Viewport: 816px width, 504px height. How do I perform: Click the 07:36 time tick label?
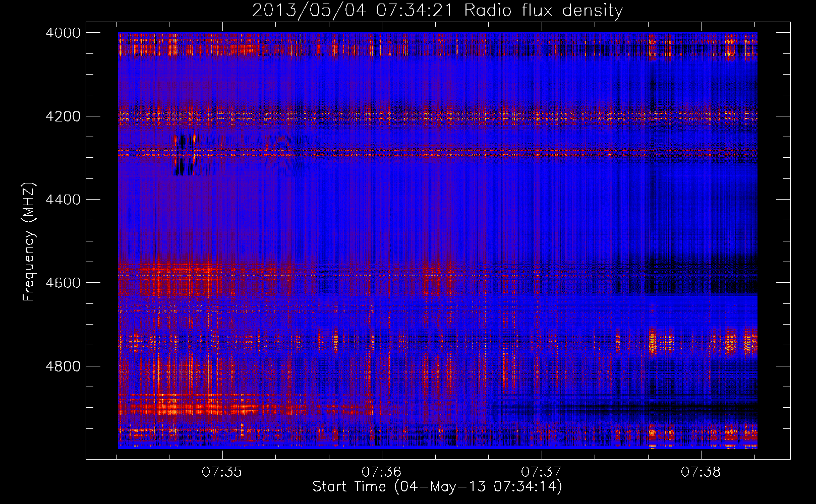point(382,472)
